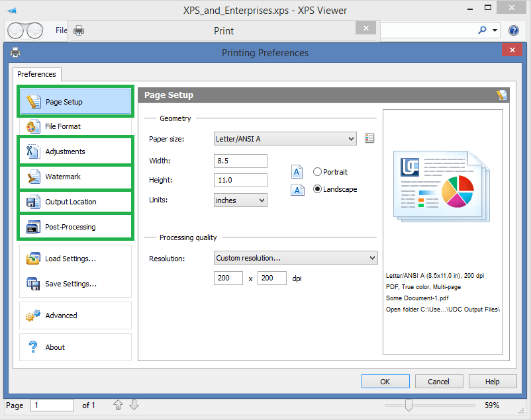Click the Watermark stamp icon
This screenshot has width=531, height=420.
click(x=33, y=177)
